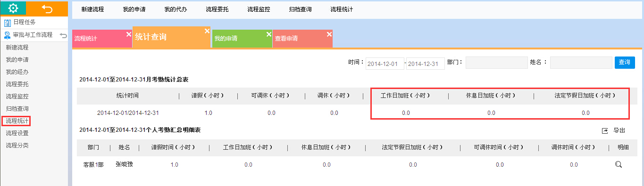Image resolution: width=644 pixels, height=186 pixels.
Task: Switch to the pink 流程统计 tab
Action: [102, 39]
